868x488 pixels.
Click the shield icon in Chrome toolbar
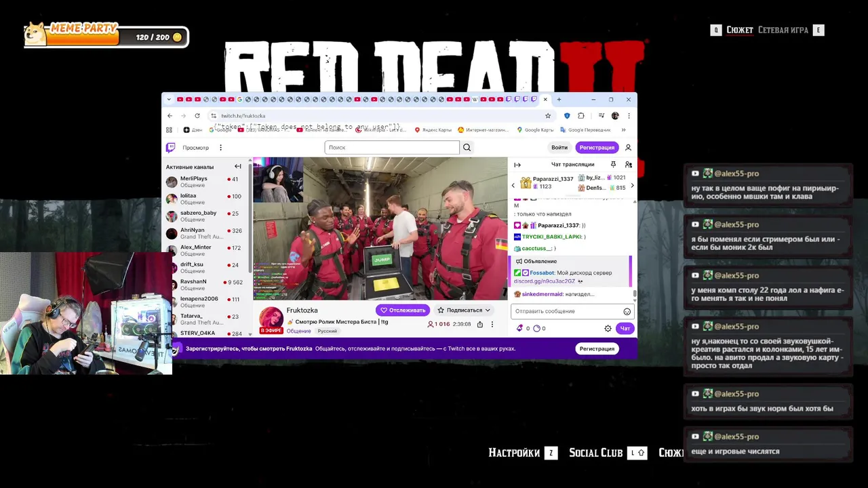coord(567,116)
